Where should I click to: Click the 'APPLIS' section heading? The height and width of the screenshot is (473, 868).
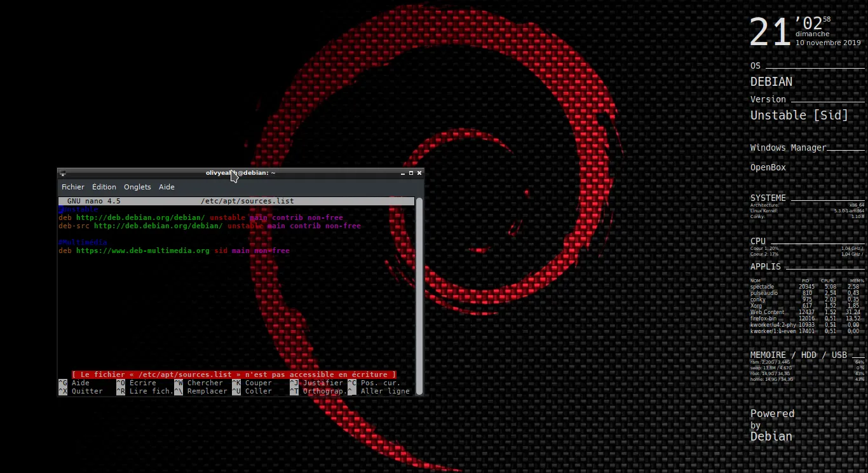[x=766, y=266]
